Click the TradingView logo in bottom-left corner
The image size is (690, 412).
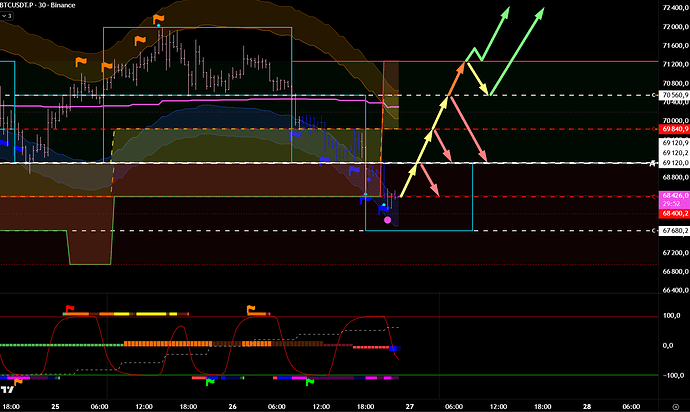(x=10, y=385)
